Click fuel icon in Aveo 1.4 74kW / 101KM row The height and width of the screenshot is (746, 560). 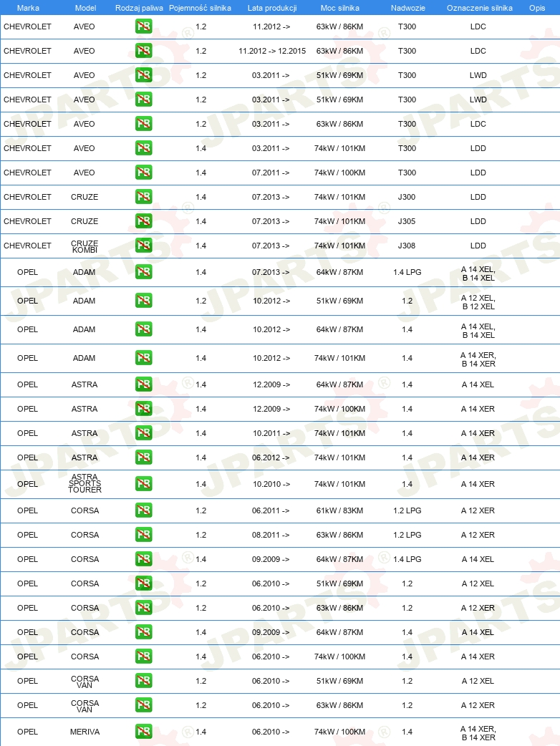(144, 148)
